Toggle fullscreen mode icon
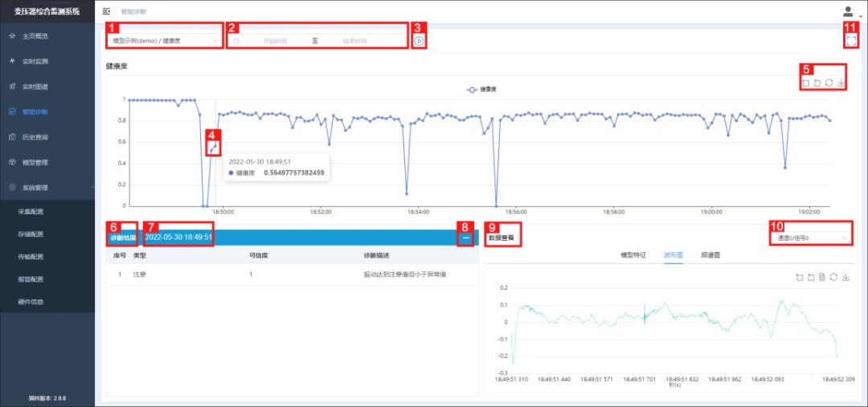 click(x=851, y=41)
